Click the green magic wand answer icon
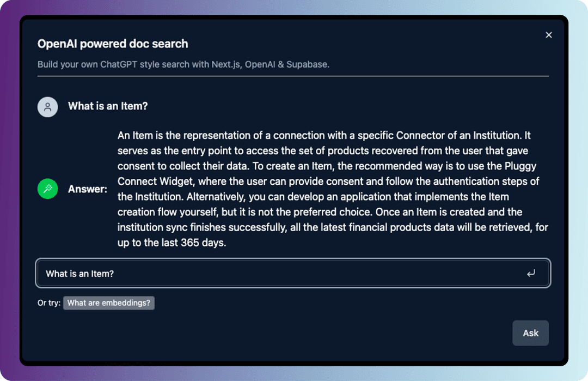Viewport: 588px width, 381px height. pyautogui.click(x=47, y=189)
